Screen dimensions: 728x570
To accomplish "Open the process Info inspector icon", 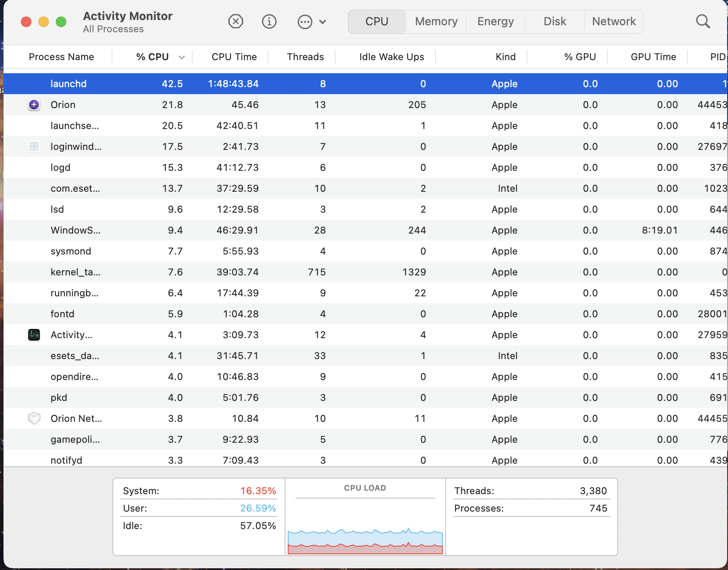I will (269, 21).
